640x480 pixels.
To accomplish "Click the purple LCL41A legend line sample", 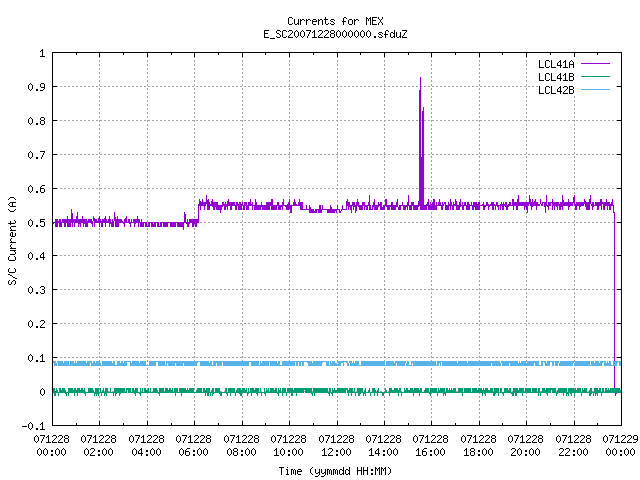I will 595,64.
